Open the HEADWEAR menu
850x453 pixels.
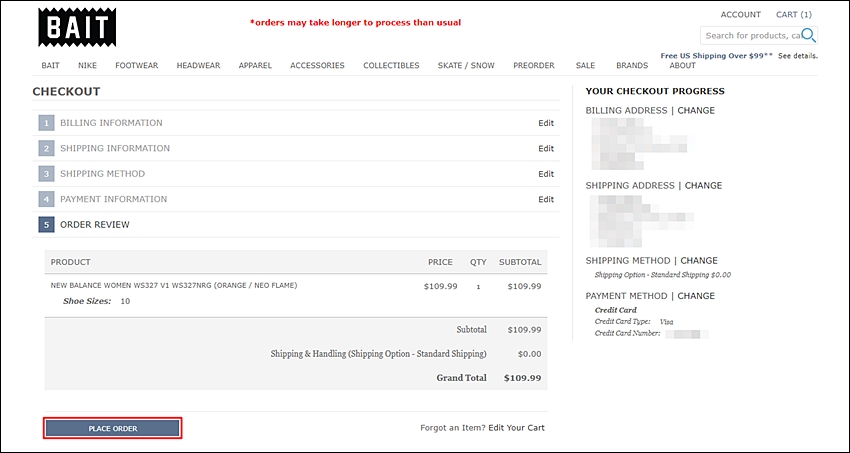pyautogui.click(x=198, y=66)
